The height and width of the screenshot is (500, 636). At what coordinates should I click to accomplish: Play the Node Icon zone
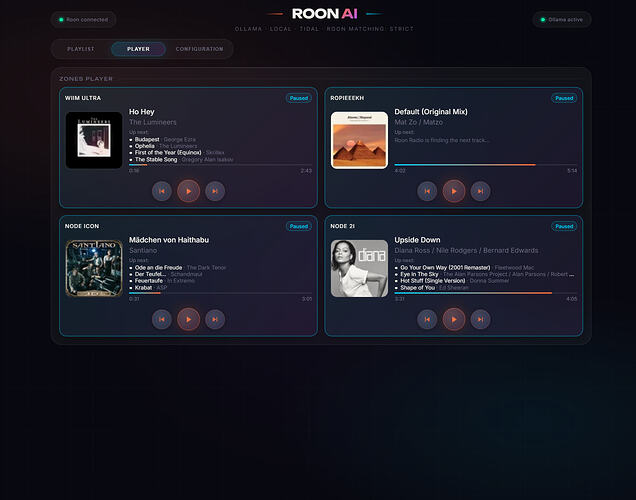point(189,320)
